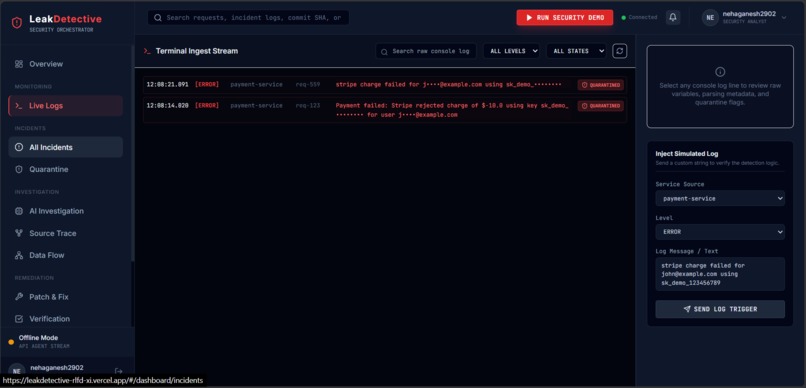The height and width of the screenshot is (388, 806).
Task: Click the Overview grid icon in sidebar
Action: click(19, 64)
